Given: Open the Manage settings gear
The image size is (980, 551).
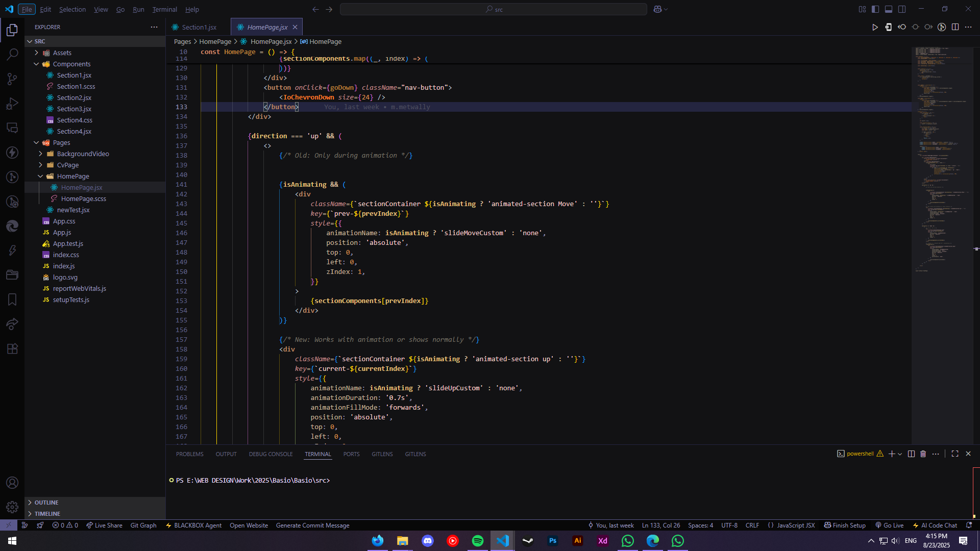Looking at the screenshot, I should pyautogui.click(x=12, y=507).
